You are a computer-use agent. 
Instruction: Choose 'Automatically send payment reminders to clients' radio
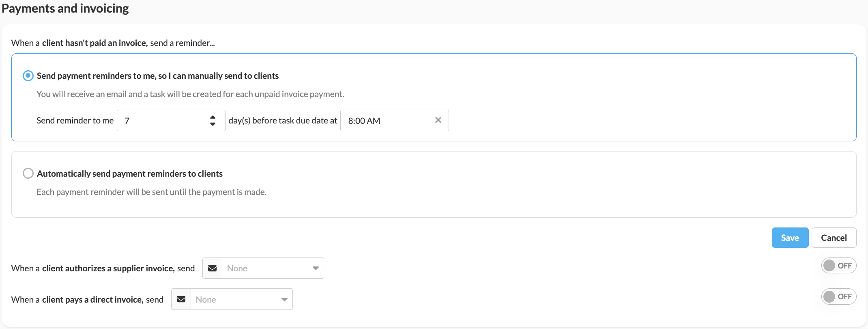click(x=28, y=173)
